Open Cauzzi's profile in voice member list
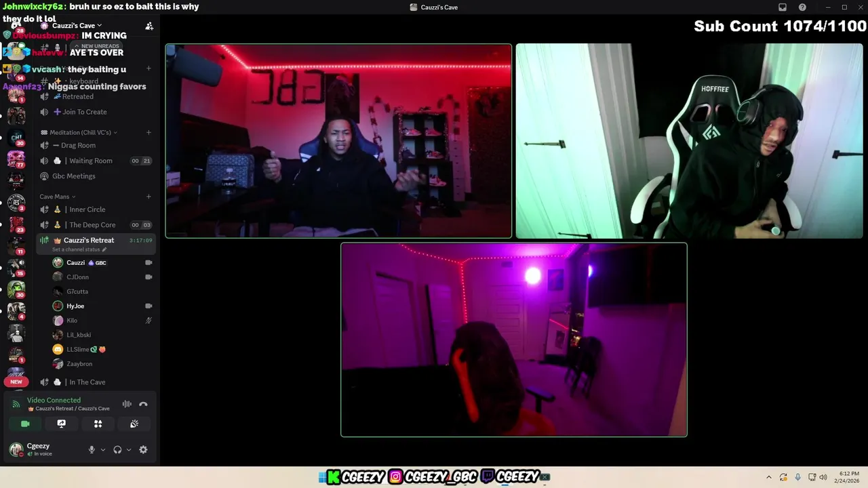 click(102, 262)
